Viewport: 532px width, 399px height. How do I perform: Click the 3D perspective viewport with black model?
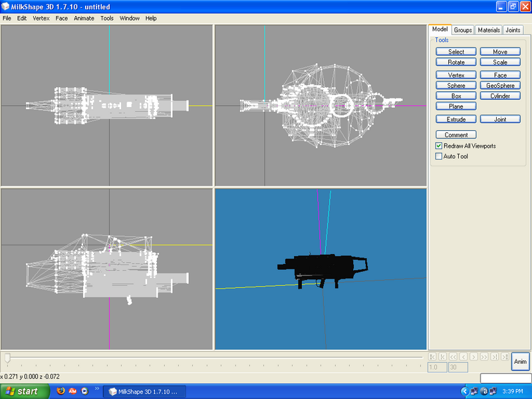click(321, 269)
